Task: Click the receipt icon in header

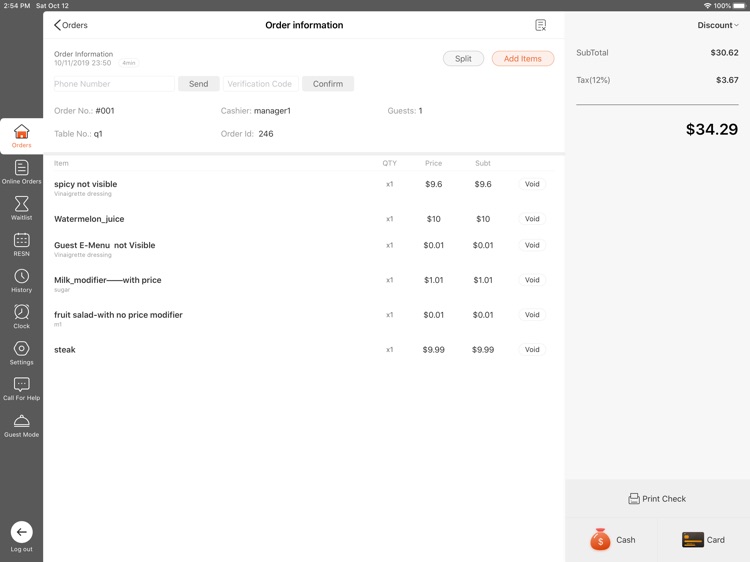Action: click(540, 25)
